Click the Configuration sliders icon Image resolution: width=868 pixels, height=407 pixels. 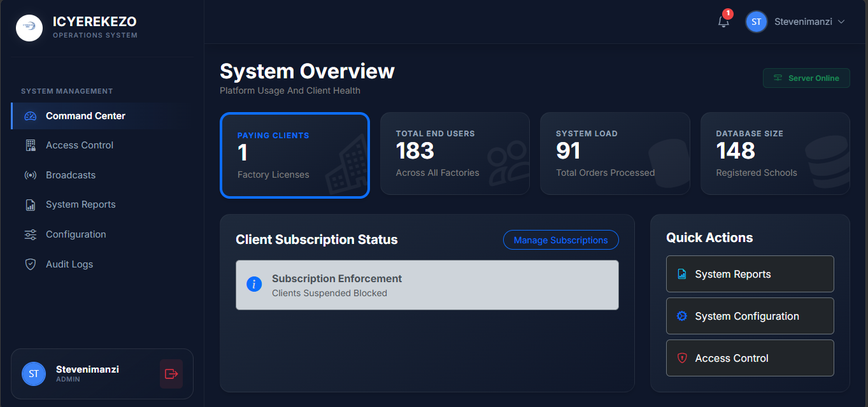point(31,234)
